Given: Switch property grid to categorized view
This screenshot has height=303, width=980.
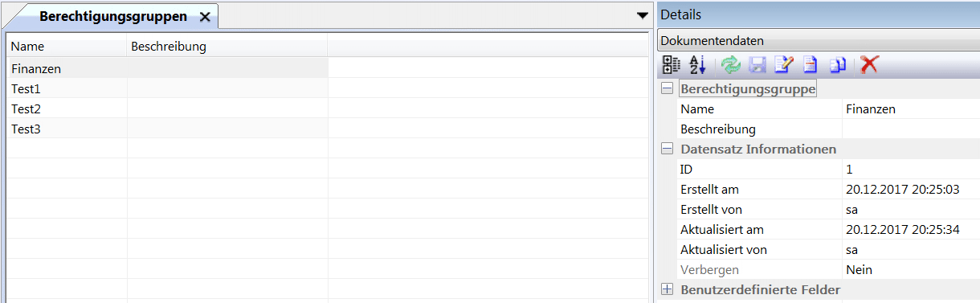Looking at the screenshot, I should [x=671, y=65].
